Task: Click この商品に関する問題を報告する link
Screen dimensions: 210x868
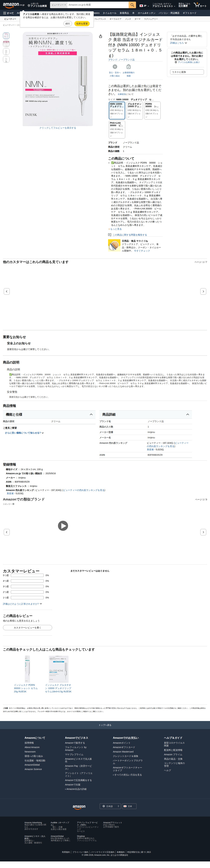Action: (129, 235)
